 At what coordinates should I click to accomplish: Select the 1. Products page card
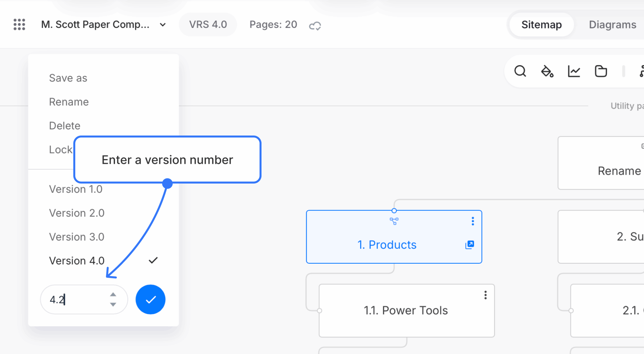pos(394,237)
